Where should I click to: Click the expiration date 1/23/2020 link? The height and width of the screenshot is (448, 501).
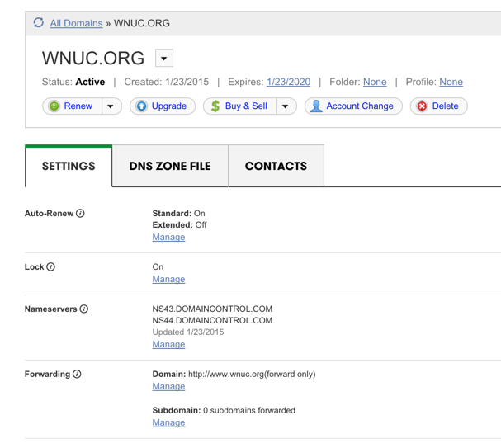pos(288,82)
